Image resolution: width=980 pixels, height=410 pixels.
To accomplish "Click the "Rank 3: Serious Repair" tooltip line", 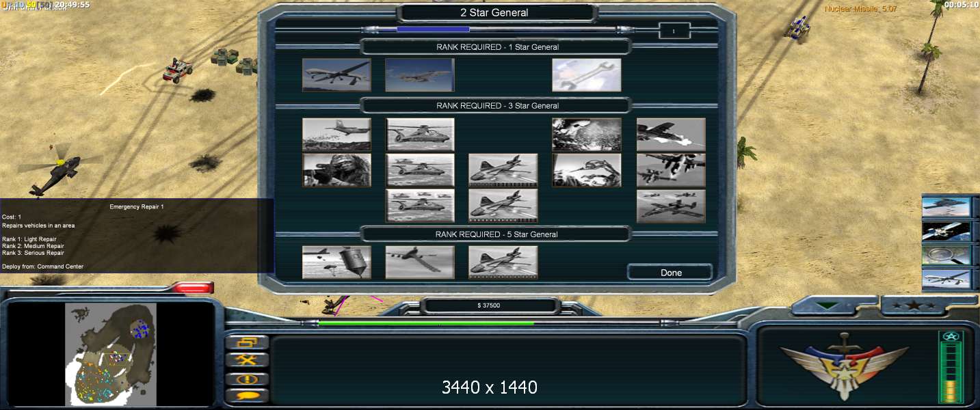I will coord(34,253).
